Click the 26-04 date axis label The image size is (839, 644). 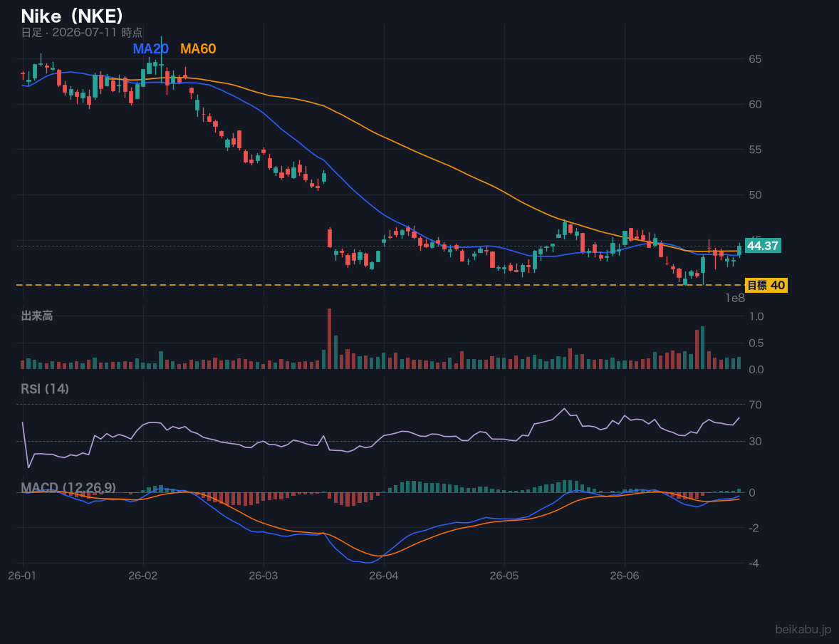pyautogui.click(x=384, y=576)
